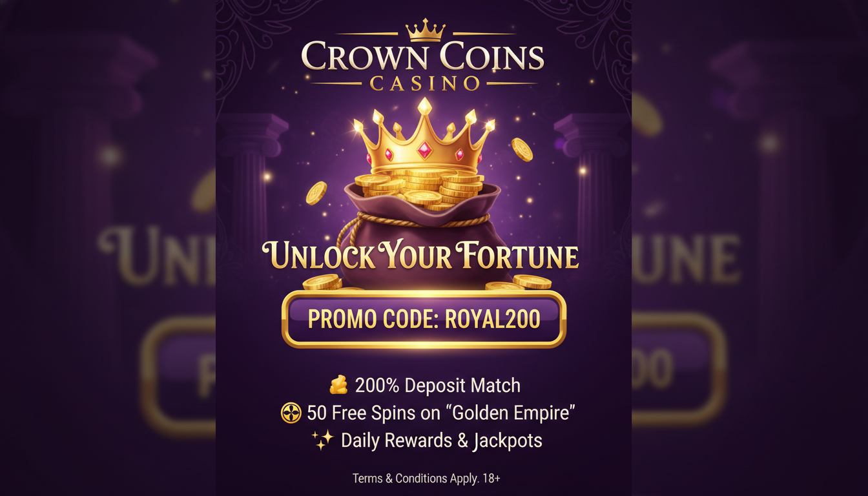
Task: Click the gold nugget icon beside Deposit Match
Action: click(338, 386)
